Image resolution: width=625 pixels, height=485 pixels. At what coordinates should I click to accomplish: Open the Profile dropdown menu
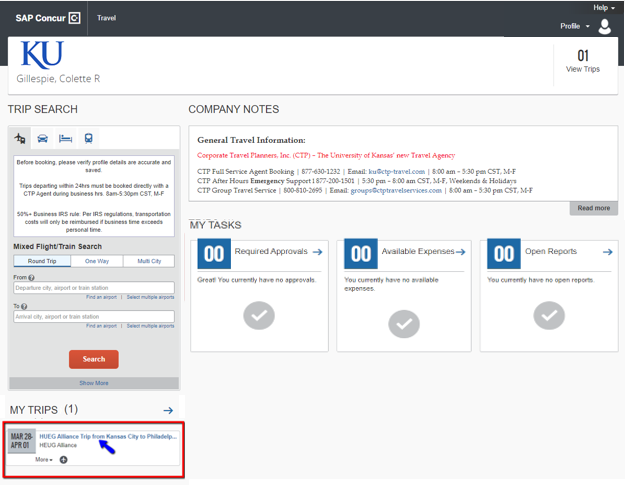[574, 26]
